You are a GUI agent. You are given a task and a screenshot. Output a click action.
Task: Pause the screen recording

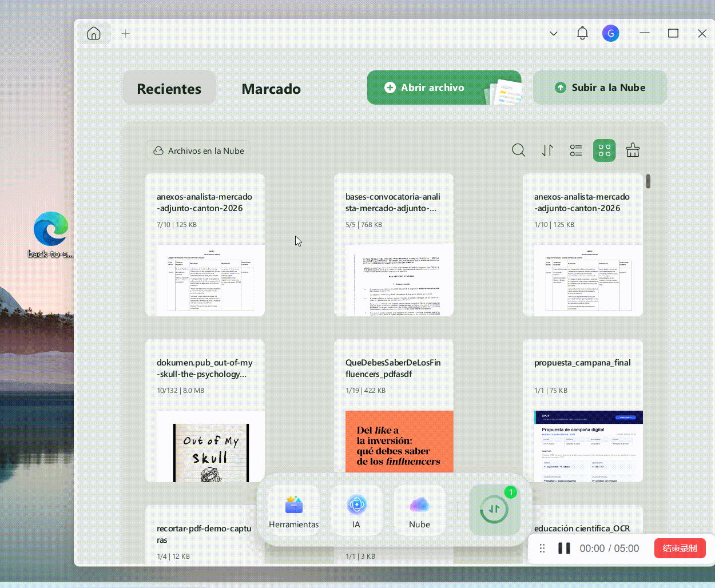pyautogui.click(x=564, y=548)
